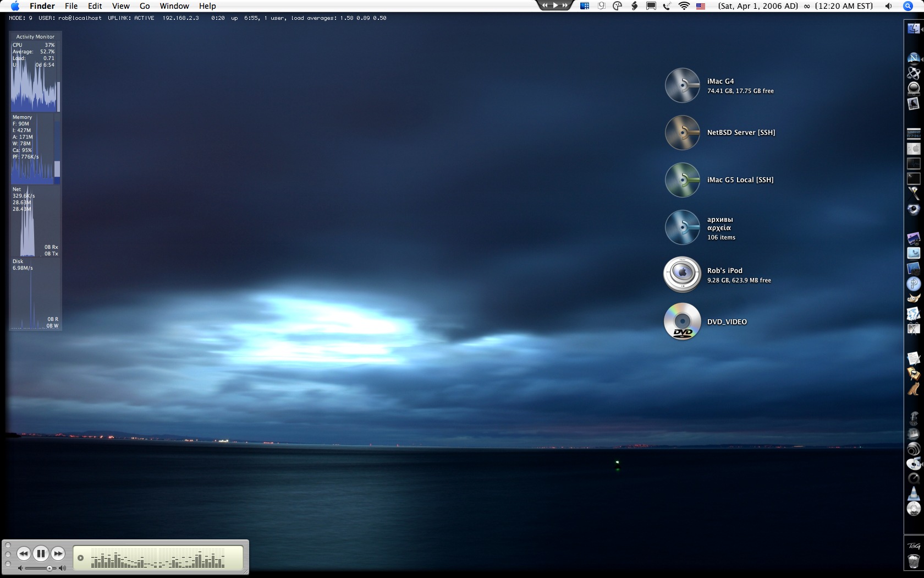The image size is (924, 578).
Task: Open the Mail stamp icon in dock
Action: [x=913, y=103]
